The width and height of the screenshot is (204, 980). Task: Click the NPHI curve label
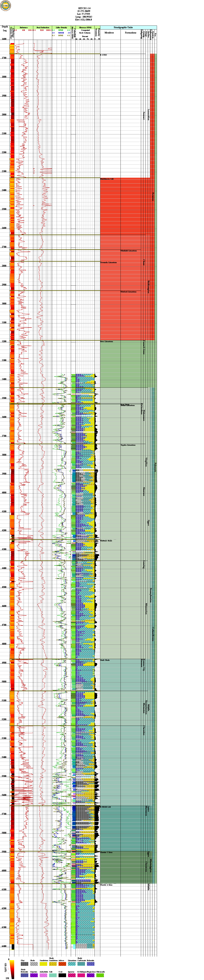coord(61,30)
